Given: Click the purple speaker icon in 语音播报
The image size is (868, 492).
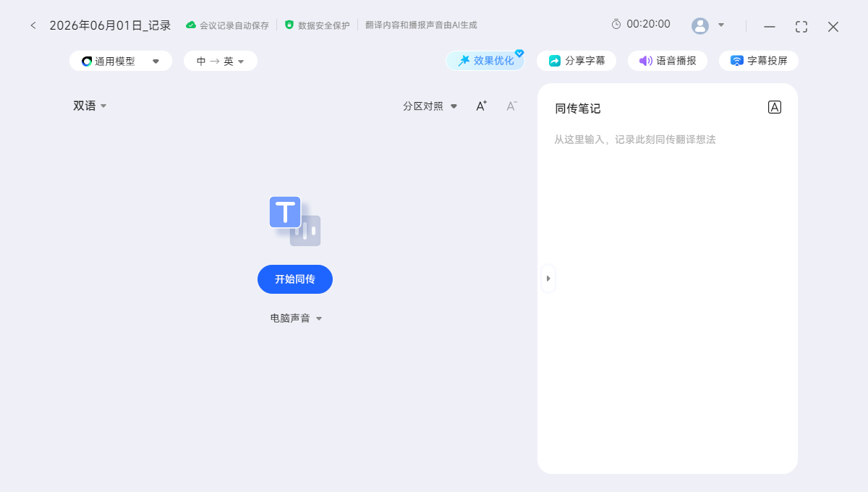Looking at the screenshot, I should (x=646, y=61).
